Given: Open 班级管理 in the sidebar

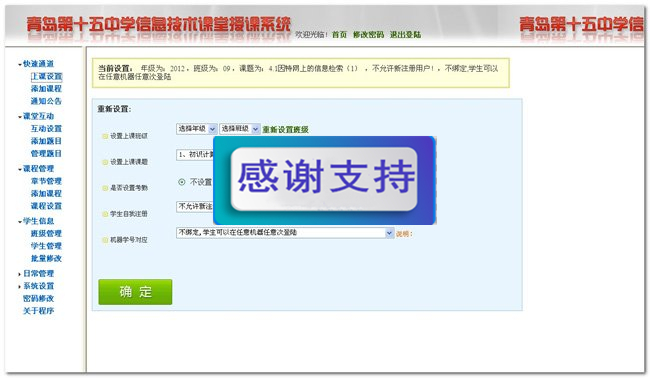Looking at the screenshot, I should (46, 233).
